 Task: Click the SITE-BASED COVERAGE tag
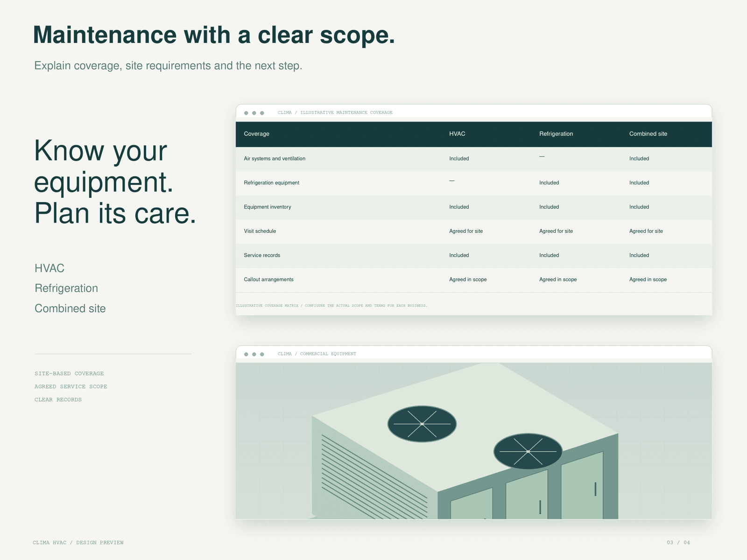69,373
